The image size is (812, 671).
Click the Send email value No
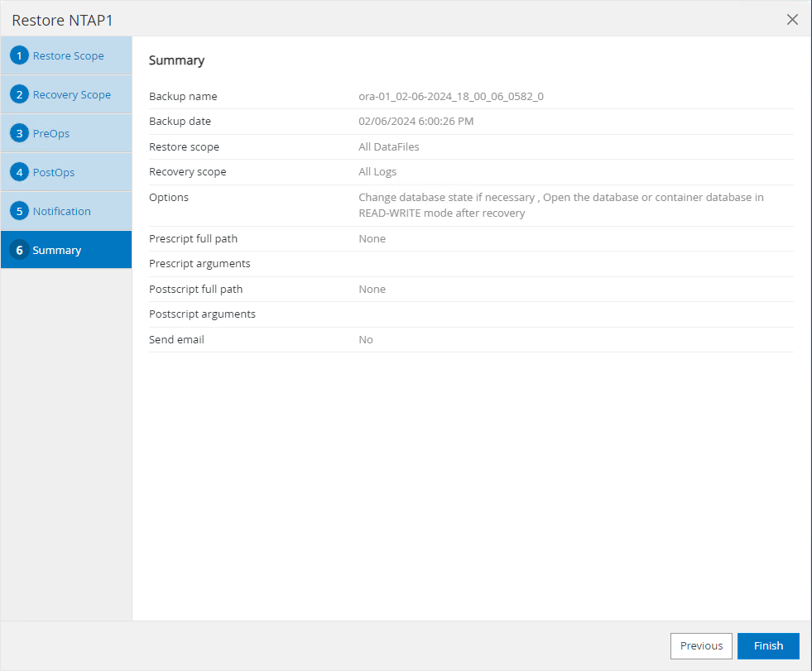coord(365,340)
